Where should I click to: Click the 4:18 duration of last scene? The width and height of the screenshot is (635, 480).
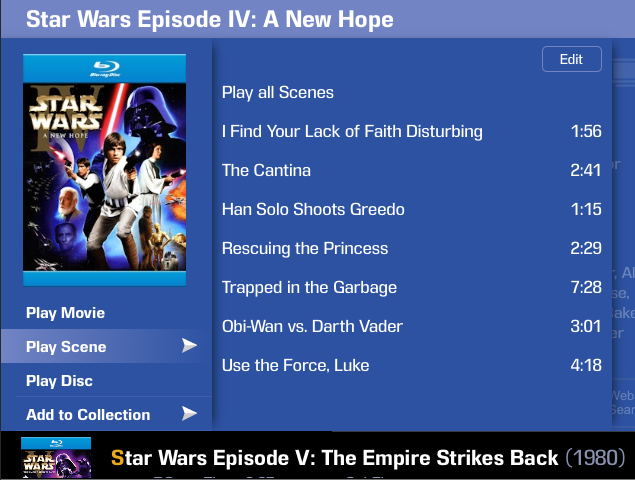(x=586, y=365)
